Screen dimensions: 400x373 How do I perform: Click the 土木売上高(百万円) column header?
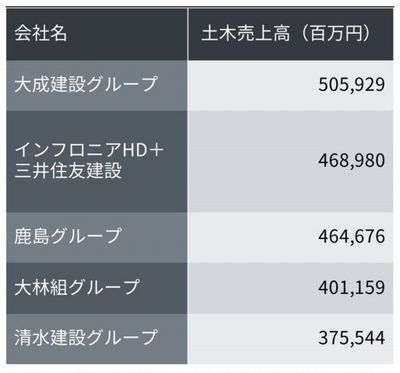(290, 34)
